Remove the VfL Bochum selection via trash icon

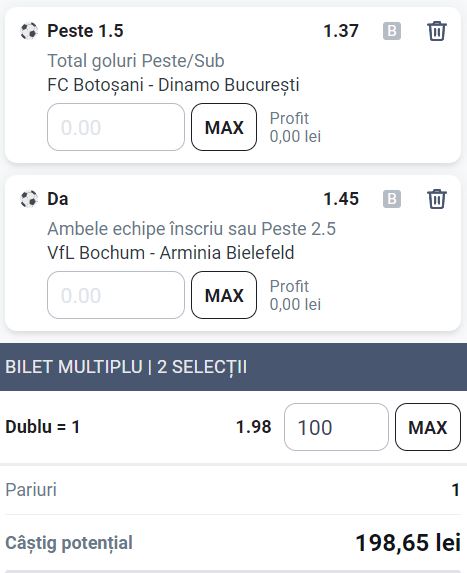click(x=437, y=199)
